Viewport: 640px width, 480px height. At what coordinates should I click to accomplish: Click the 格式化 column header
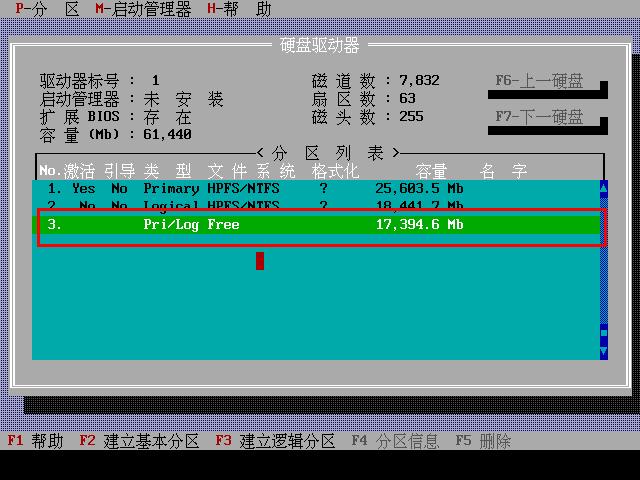[336, 171]
